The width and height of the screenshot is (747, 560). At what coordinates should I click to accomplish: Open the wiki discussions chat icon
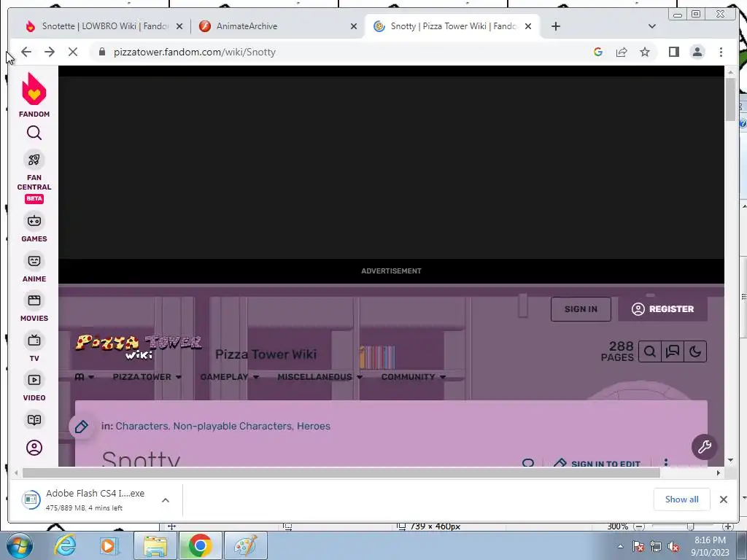click(x=672, y=352)
